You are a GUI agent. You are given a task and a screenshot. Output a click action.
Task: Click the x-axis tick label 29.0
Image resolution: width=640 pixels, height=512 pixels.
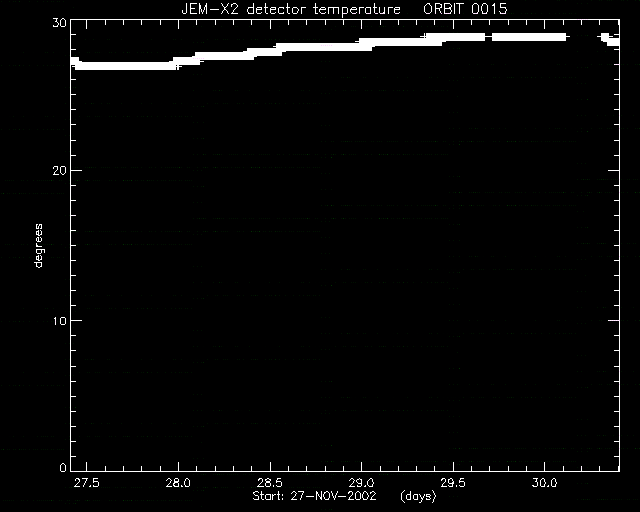click(361, 483)
